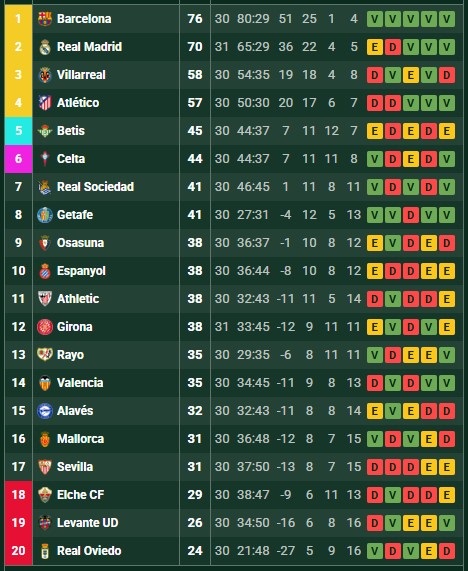Click the cyan position 5 marker
The height and width of the screenshot is (571, 468).
click(x=19, y=131)
